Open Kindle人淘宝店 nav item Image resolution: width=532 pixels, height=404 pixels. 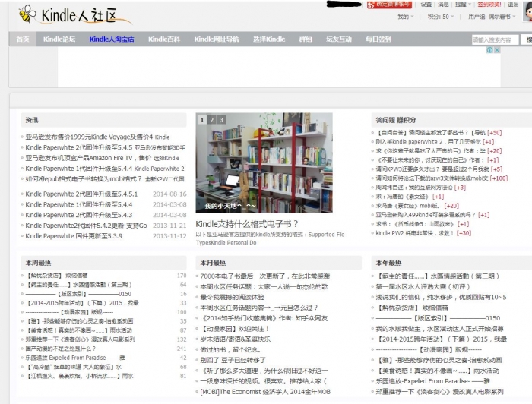click(x=112, y=39)
